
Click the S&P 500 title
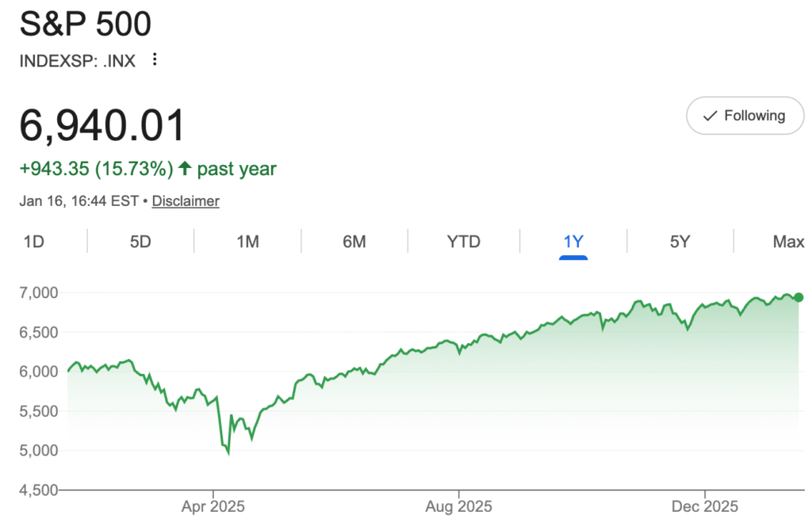(86, 25)
